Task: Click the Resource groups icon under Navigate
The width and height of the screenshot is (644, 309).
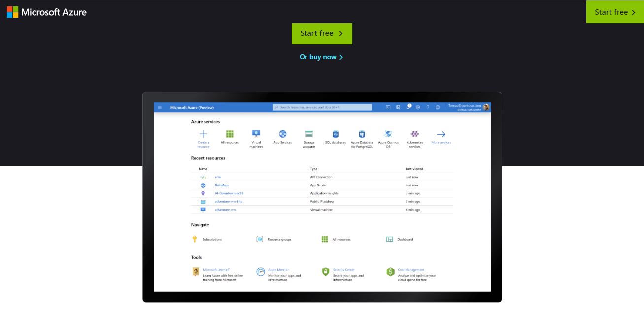Action: coord(260,239)
